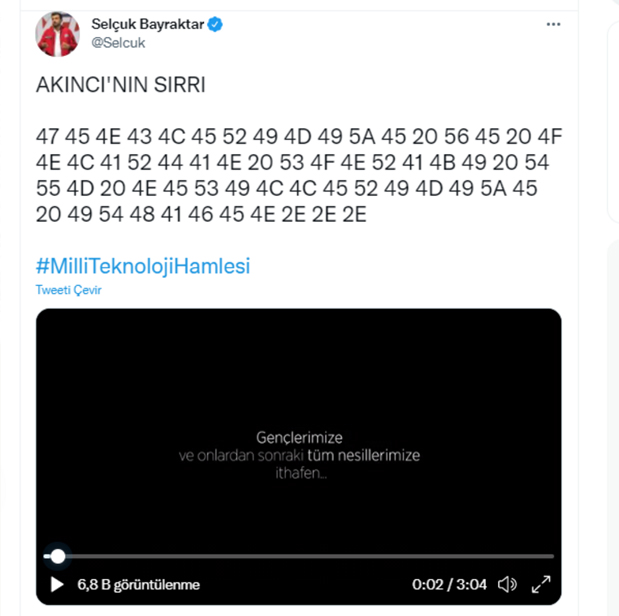Screen dimensions: 619x616
Task: Click the last hex line ending 2E 2E 2E
Action: point(200,216)
